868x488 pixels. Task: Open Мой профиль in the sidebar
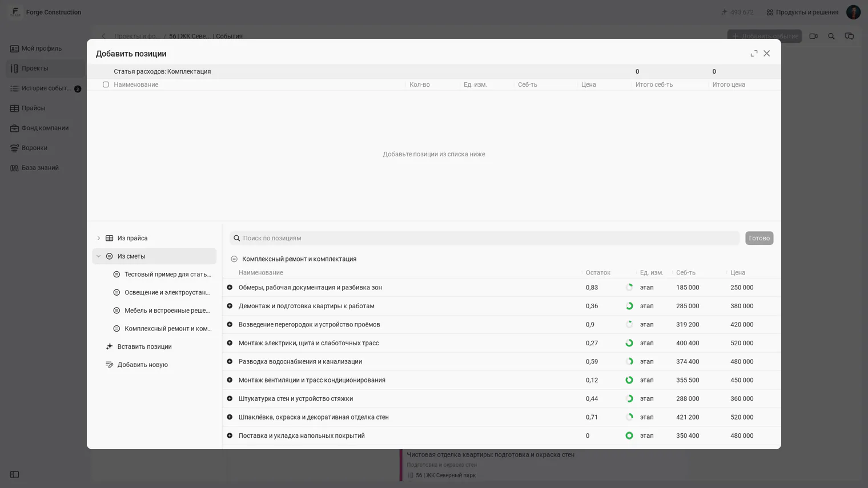pos(45,49)
